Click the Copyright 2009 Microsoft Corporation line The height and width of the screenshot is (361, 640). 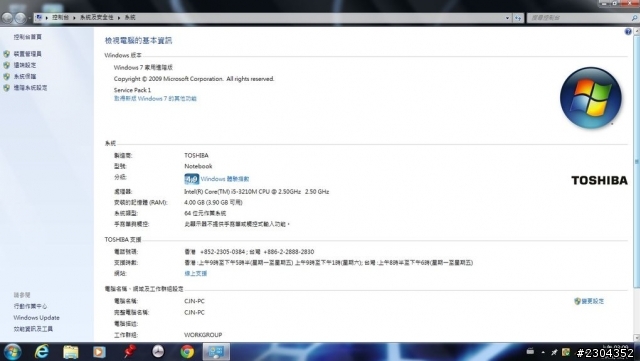pos(194,79)
